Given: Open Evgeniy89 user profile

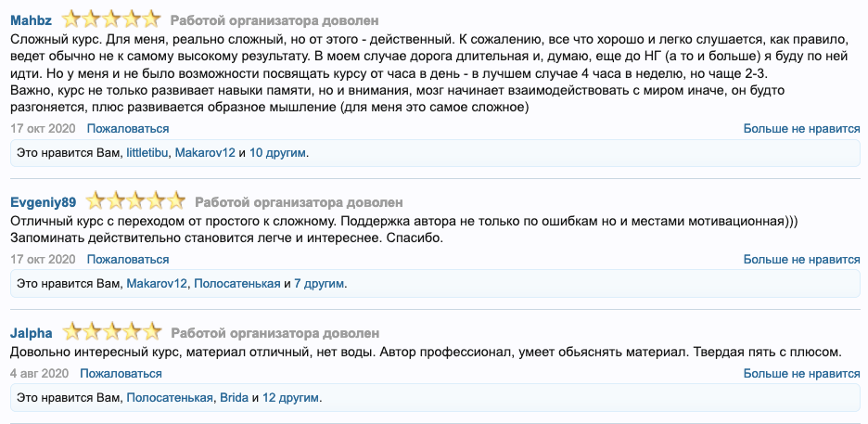Looking at the screenshot, I should (43, 202).
